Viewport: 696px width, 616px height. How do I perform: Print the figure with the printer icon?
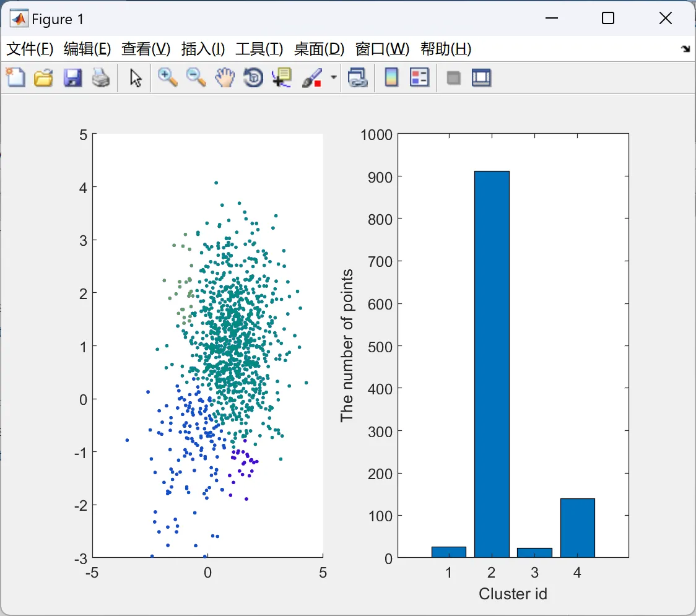[x=101, y=77]
